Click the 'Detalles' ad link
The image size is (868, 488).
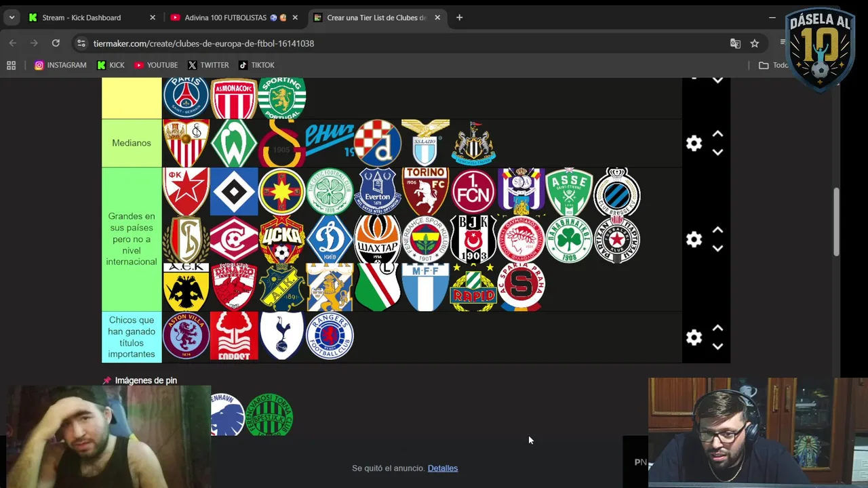tap(443, 468)
